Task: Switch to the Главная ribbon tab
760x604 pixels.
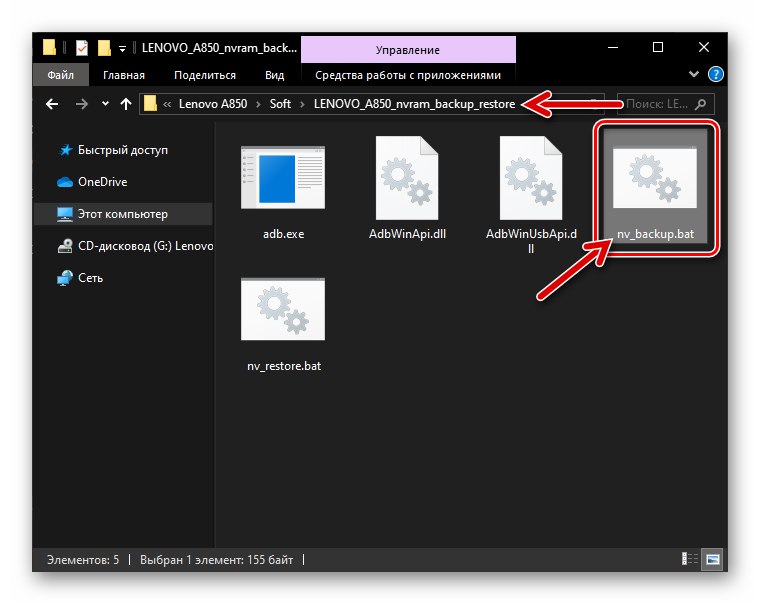Action: pyautogui.click(x=124, y=75)
